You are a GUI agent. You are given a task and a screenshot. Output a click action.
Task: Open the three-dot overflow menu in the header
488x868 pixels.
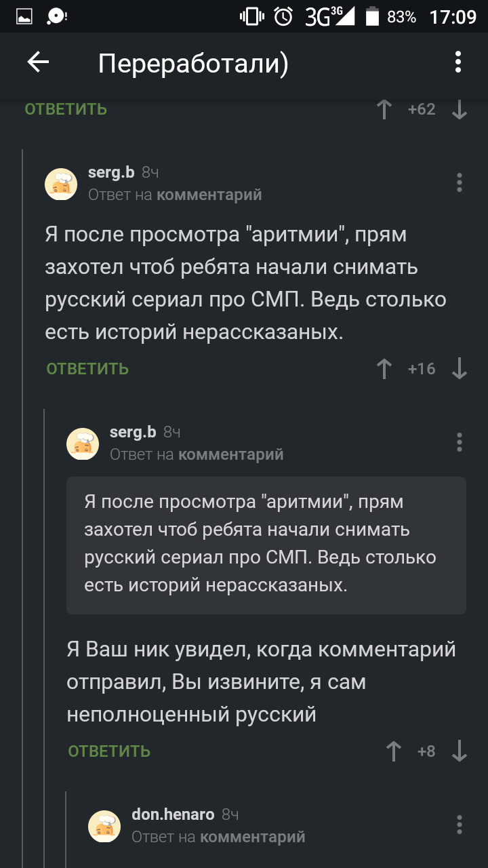(x=458, y=63)
